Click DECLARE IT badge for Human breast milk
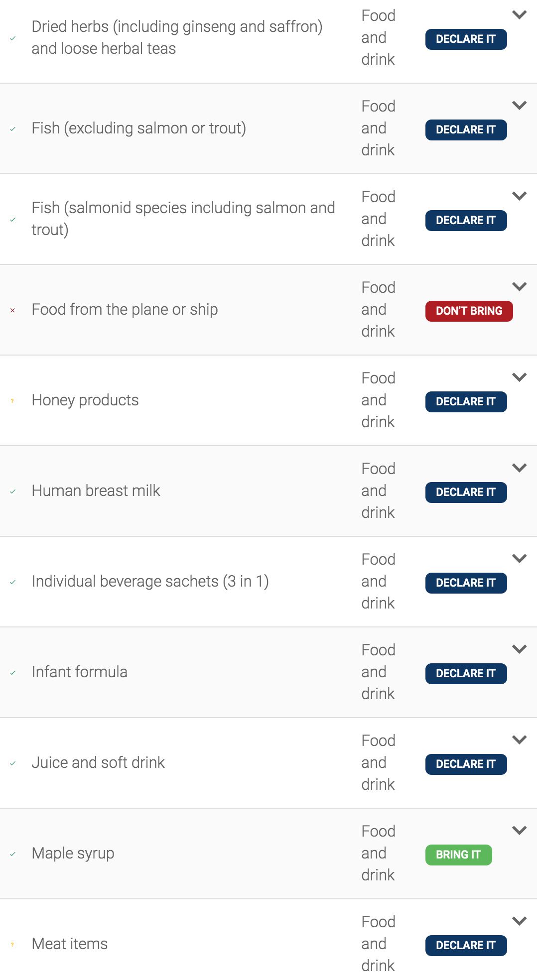This screenshot has width=537, height=980. point(466,492)
